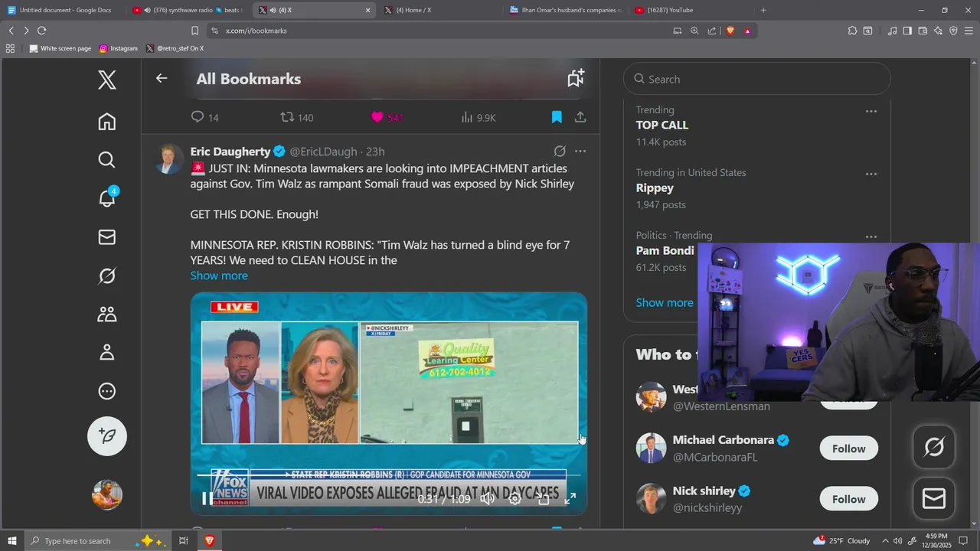980x551 pixels.
Task: Open Instagram bookmark in bookmarks bar
Action: (x=119, y=48)
